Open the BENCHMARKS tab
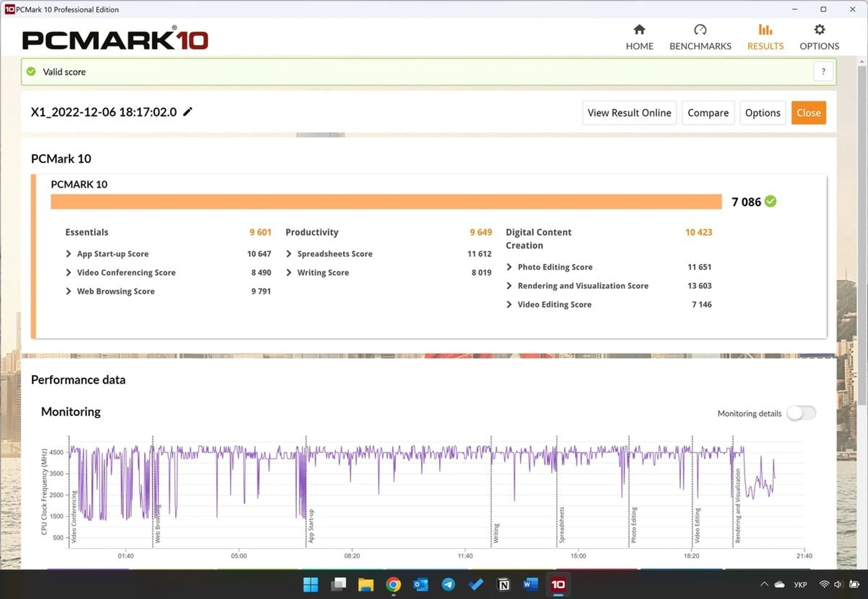The height and width of the screenshot is (599, 868). [700, 37]
